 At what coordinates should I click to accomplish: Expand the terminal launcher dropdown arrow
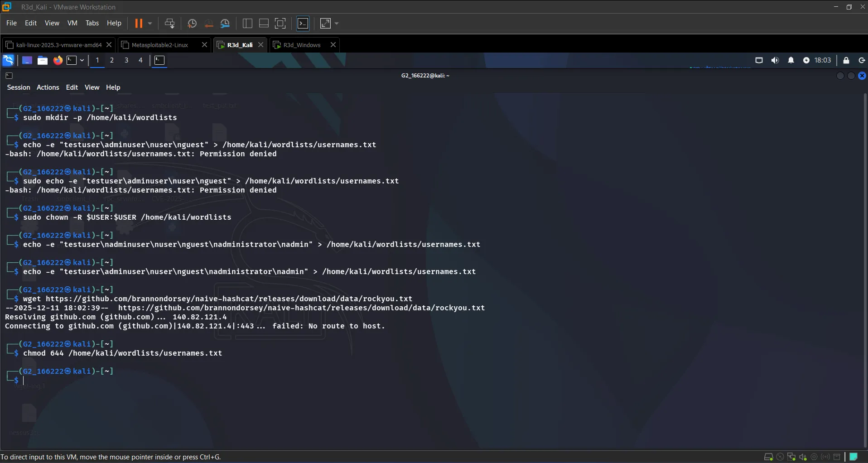[x=82, y=60]
